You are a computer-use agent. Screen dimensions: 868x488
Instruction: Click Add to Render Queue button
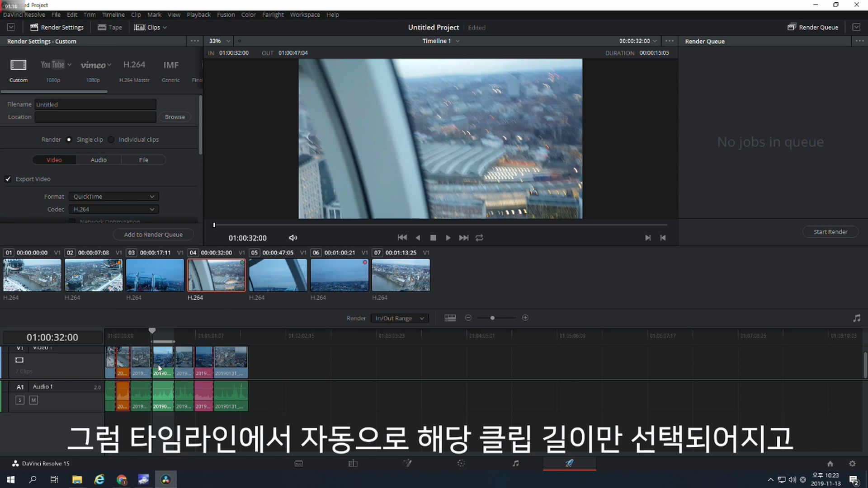153,235
